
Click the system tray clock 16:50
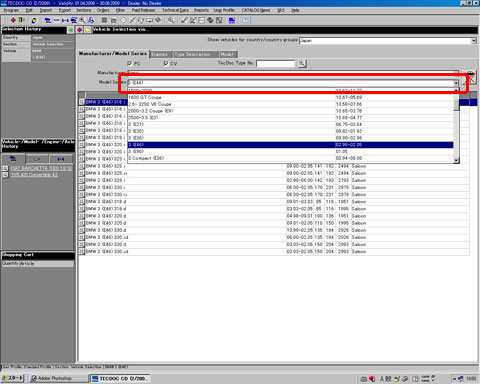[x=471, y=379]
